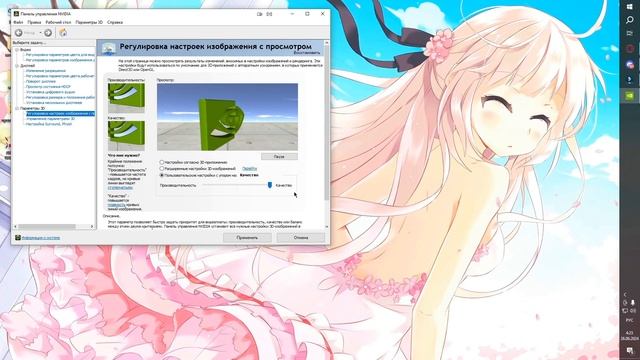The image size is (640, 360).
Task: Select highlighted Регулировка настроек изображения с просмотром item
Action: pyautogui.click(x=60, y=113)
